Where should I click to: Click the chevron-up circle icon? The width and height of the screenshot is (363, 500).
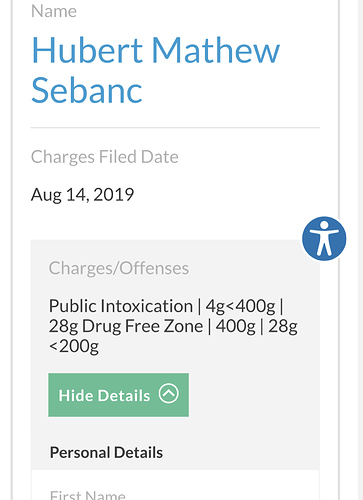(169, 393)
